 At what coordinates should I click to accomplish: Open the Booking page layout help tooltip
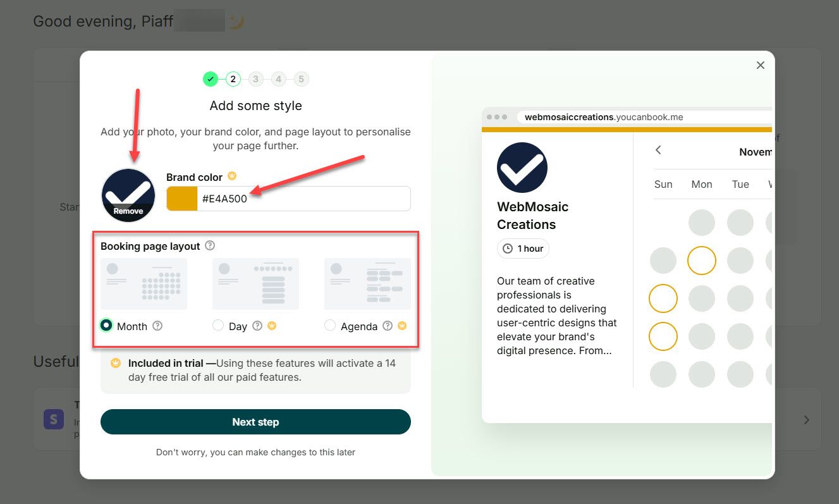click(x=210, y=246)
